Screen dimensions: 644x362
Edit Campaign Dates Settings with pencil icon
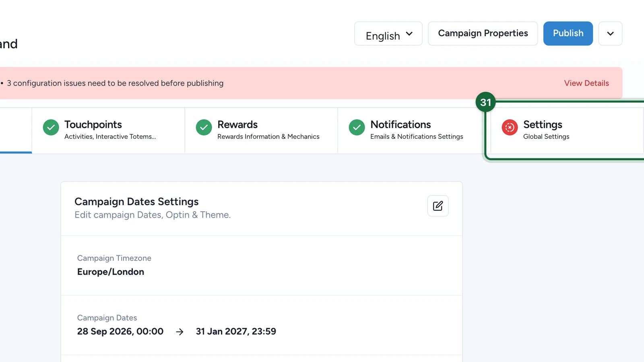(x=438, y=206)
